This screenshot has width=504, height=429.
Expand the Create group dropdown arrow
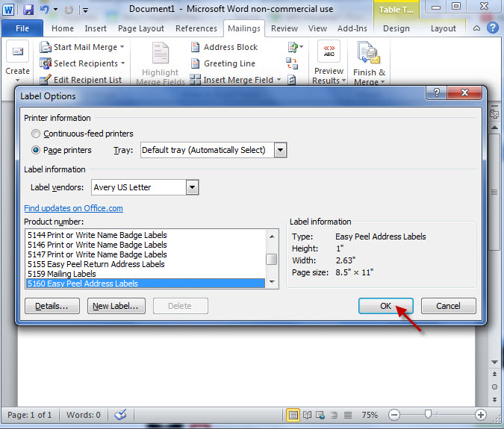17,81
